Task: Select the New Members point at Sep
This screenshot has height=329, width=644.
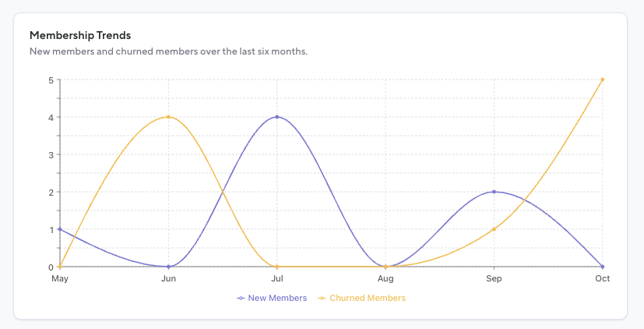Action: tap(494, 192)
